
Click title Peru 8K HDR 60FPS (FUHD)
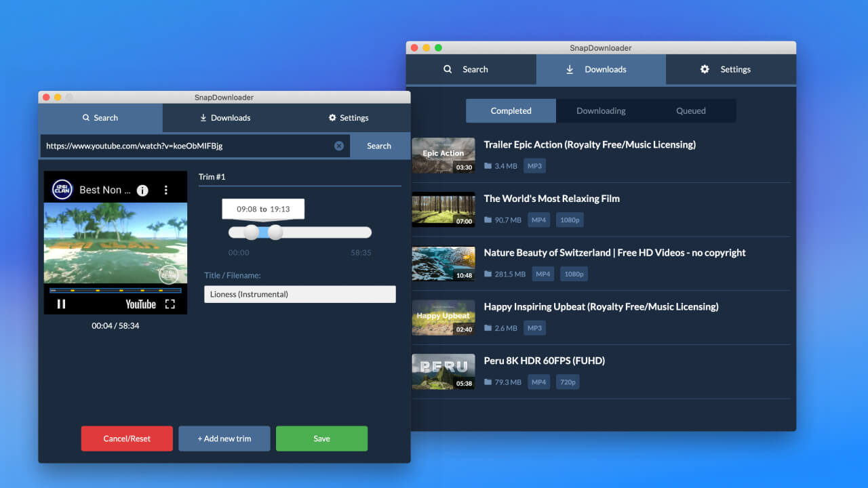(x=544, y=361)
